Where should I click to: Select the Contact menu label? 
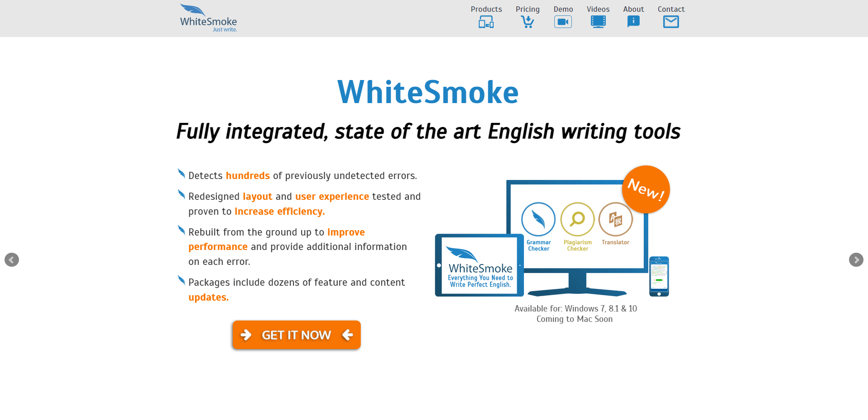click(671, 9)
